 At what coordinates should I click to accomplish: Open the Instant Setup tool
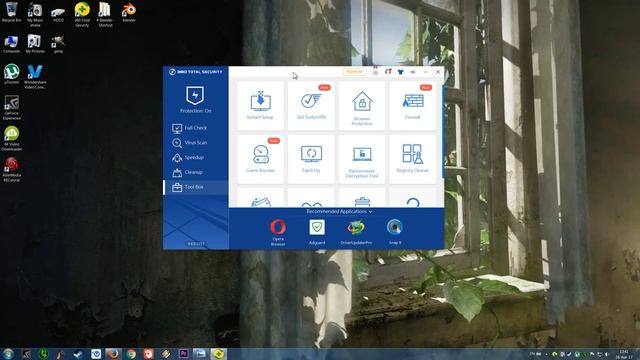260,106
